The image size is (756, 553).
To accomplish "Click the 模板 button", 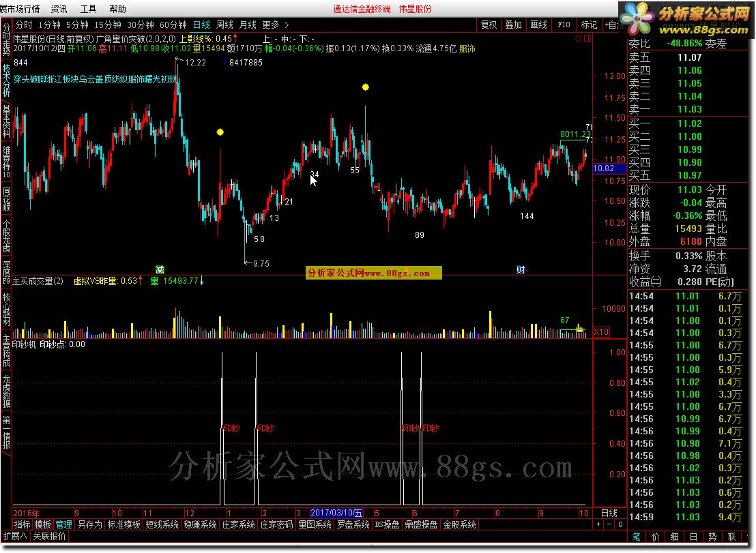I will tap(43, 524).
